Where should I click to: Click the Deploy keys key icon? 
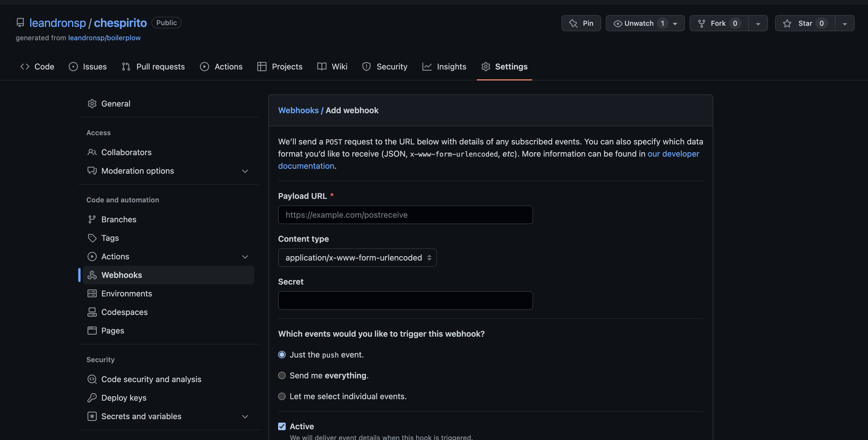pyautogui.click(x=92, y=397)
